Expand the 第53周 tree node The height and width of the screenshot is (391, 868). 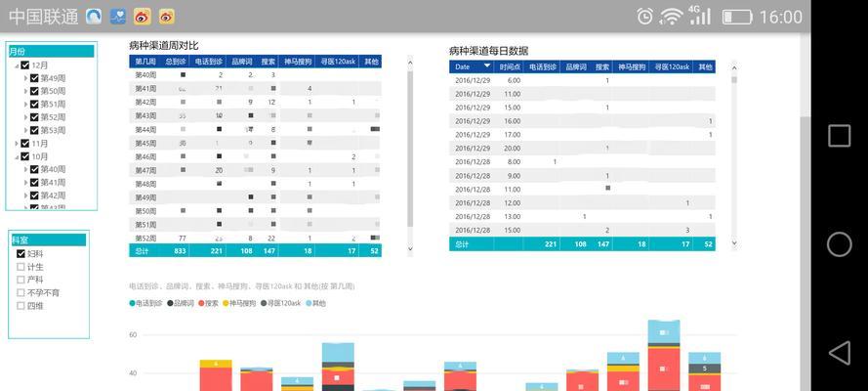click(x=26, y=130)
